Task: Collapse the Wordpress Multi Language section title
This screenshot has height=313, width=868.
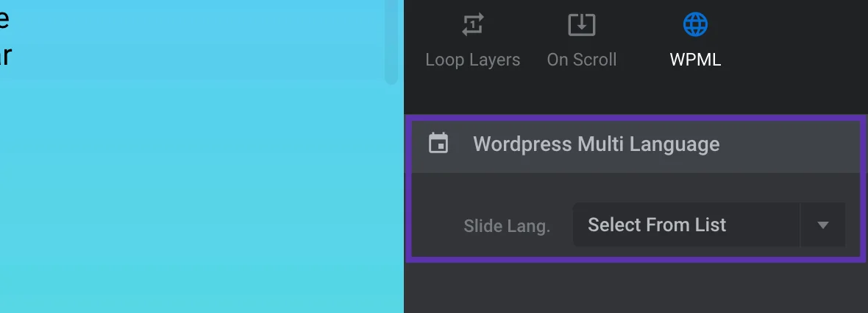Action: click(x=596, y=144)
